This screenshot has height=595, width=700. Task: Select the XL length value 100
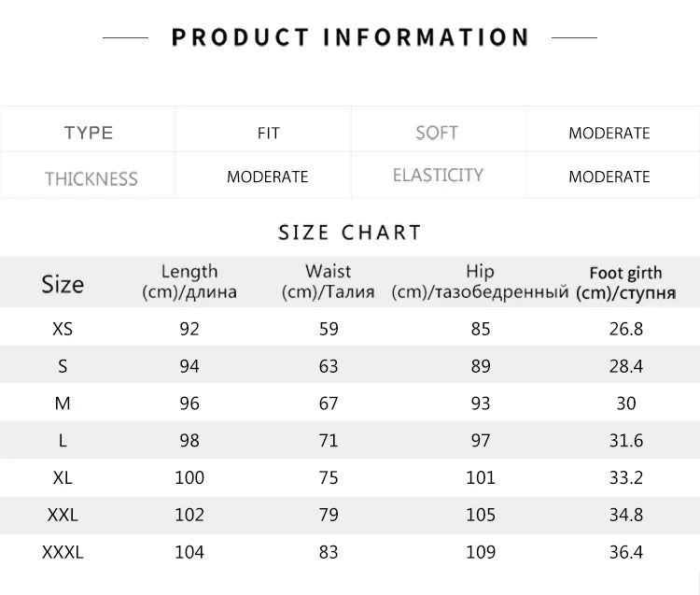[189, 477]
